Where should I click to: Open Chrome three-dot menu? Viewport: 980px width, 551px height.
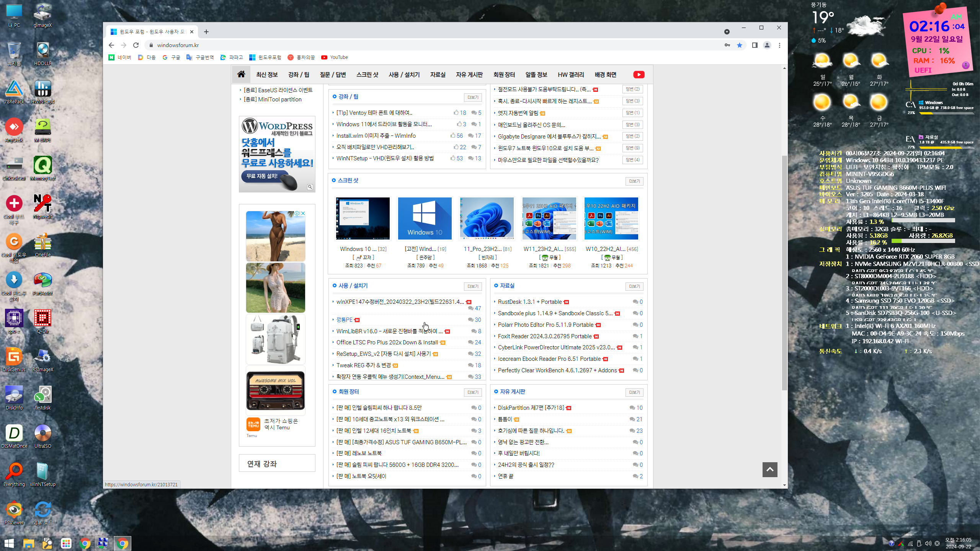(779, 45)
